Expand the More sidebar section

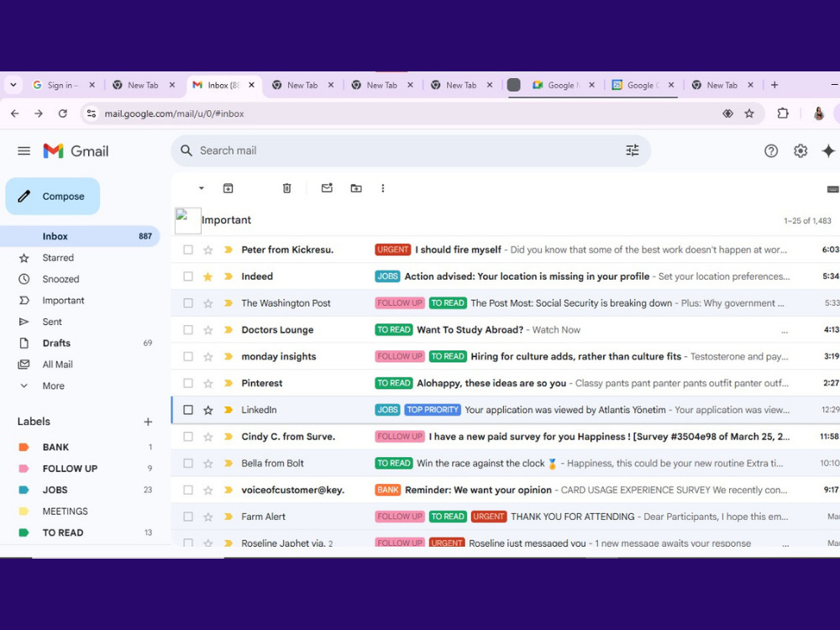tap(53, 386)
